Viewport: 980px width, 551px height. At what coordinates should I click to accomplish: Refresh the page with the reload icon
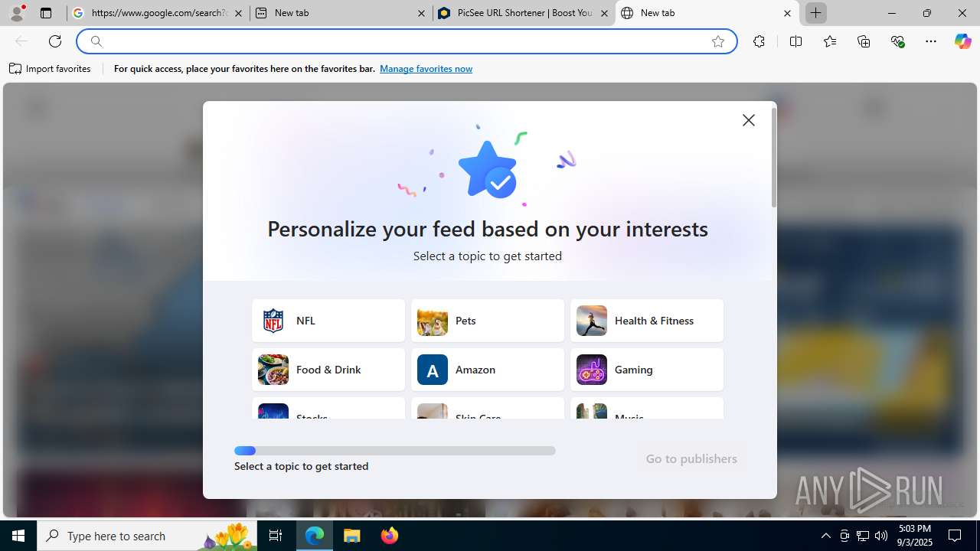point(55,41)
